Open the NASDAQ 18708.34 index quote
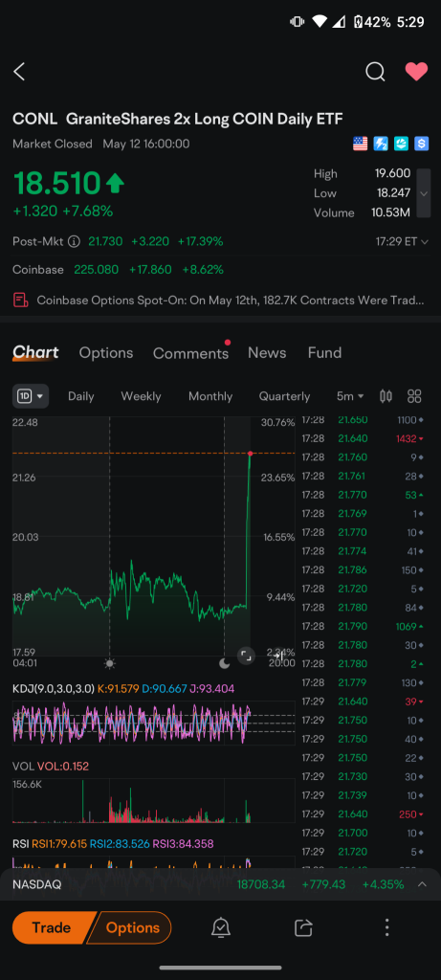The image size is (441, 980). coord(220,884)
